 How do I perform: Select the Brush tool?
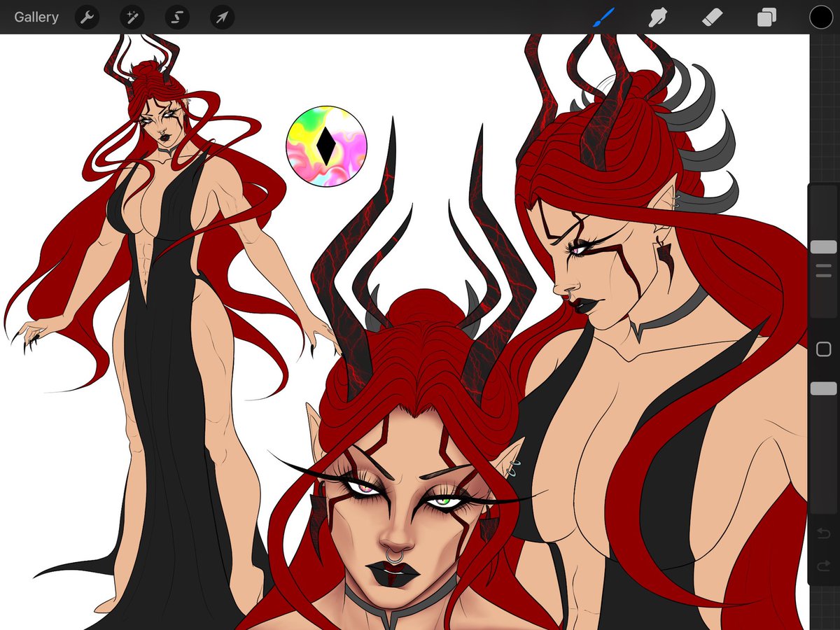tap(603, 17)
